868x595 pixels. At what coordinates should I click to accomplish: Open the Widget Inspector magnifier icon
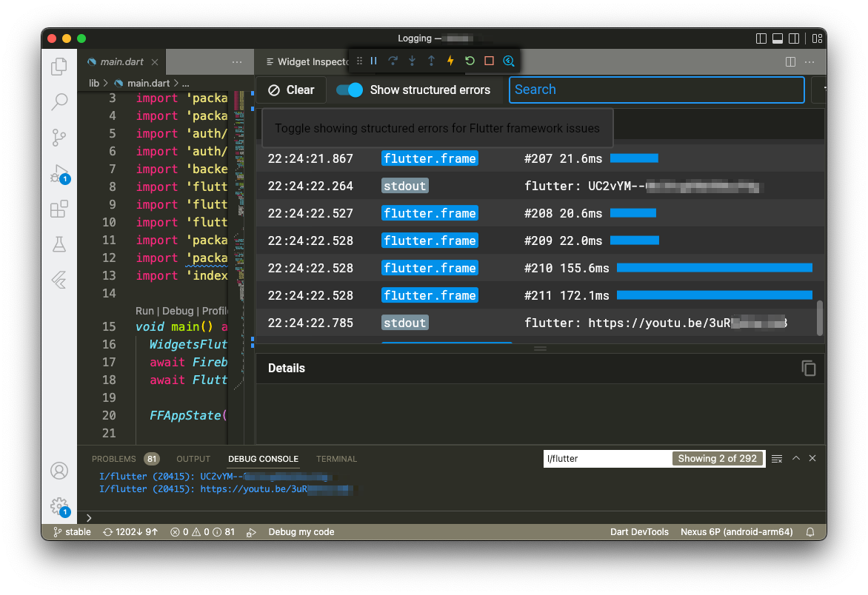[509, 61]
